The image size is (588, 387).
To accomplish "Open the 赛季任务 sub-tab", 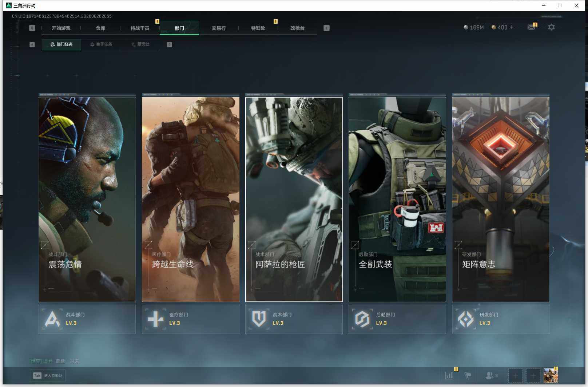I will (x=101, y=44).
